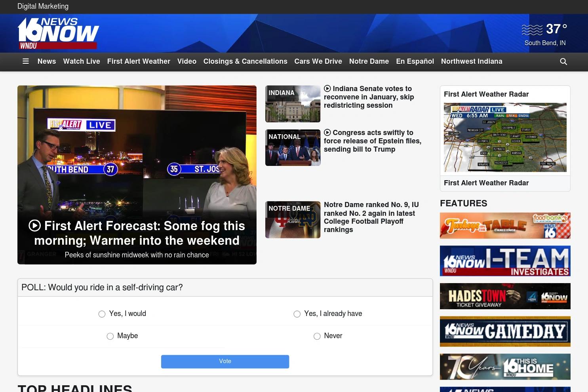Open Closings & Cancellations page
This screenshot has height=392, width=588.
[245, 61]
